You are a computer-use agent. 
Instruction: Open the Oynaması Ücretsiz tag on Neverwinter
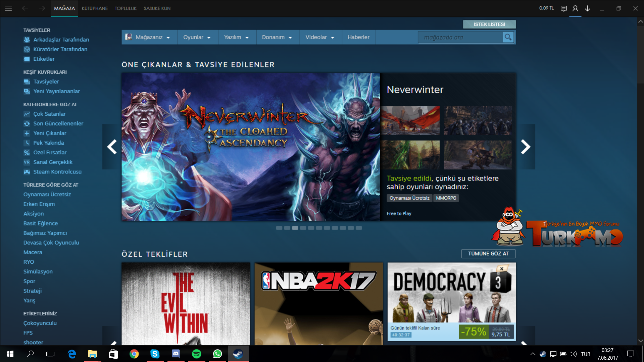click(409, 198)
